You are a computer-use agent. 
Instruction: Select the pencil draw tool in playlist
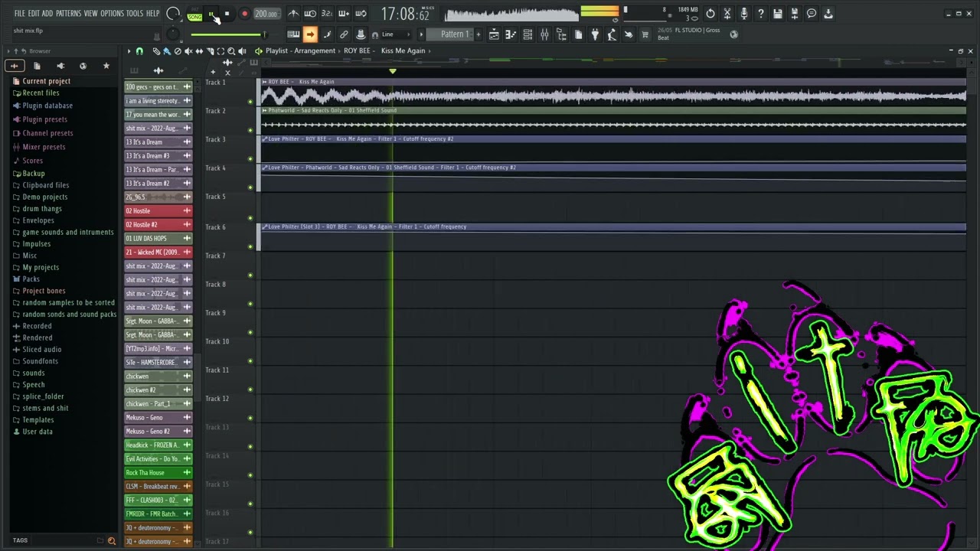tap(156, 51)
